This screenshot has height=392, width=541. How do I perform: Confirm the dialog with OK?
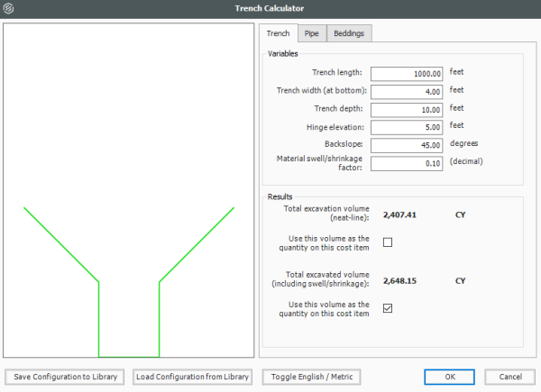pyautogui.click(x=450, y=377)
